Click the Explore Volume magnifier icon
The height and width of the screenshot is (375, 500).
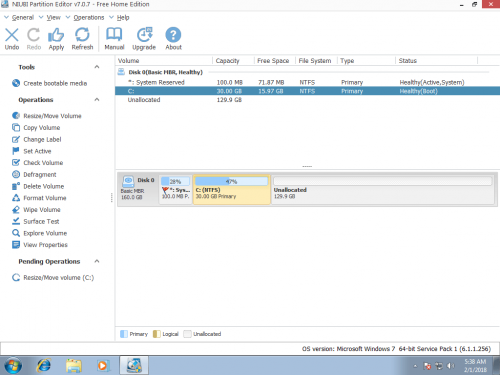click(16, 233)
